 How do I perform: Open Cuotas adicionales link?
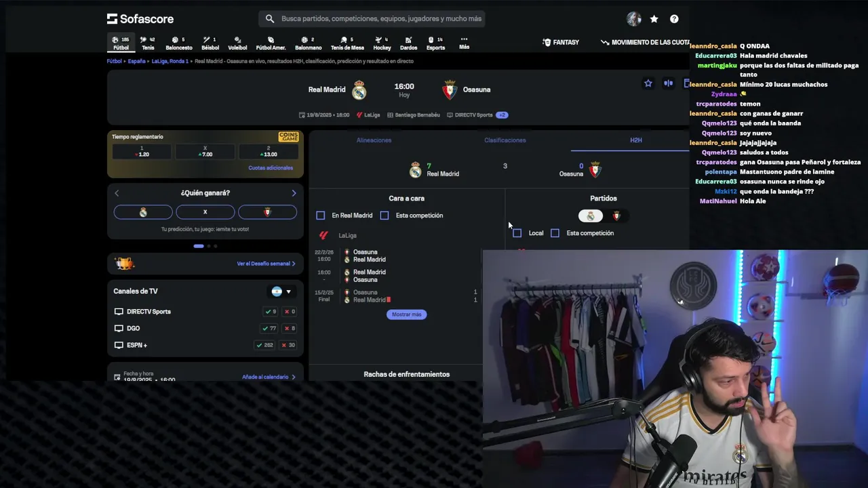[271, 168]
